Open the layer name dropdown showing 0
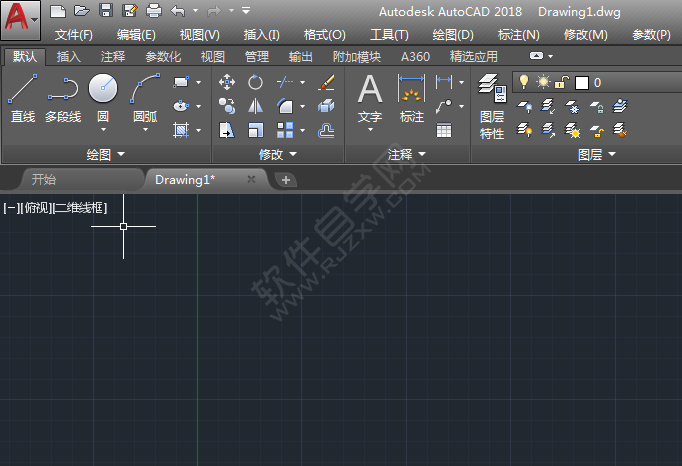682x466 pixels. point(597,82)
